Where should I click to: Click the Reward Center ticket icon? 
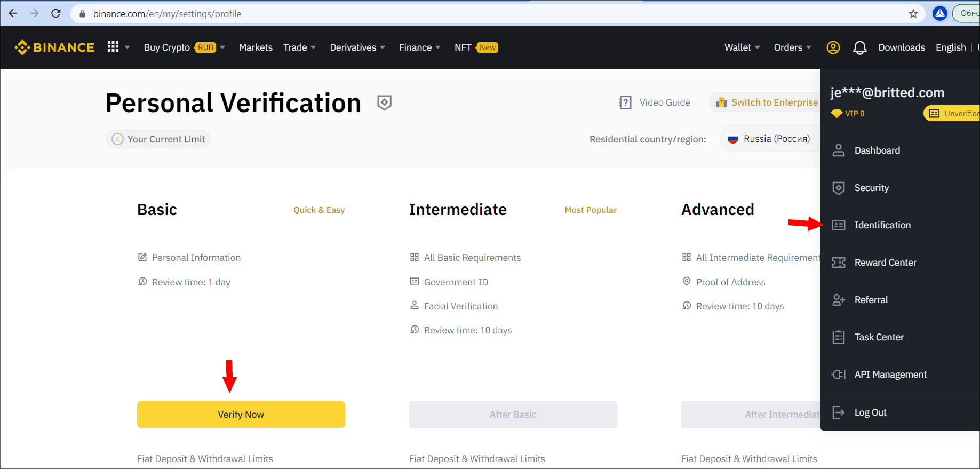839,263
